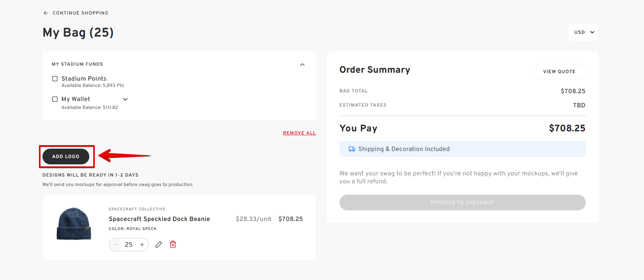
Task: Enable the Stadium Points checkbox
Action: pos(55,79)
